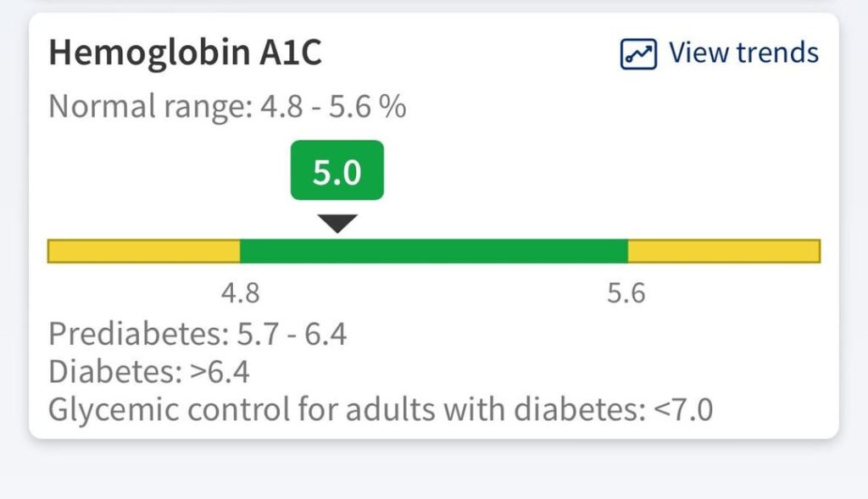Click the Hemoglobin A1C title
The width and height of the screenshot is (868, 499).
point(186,53)
